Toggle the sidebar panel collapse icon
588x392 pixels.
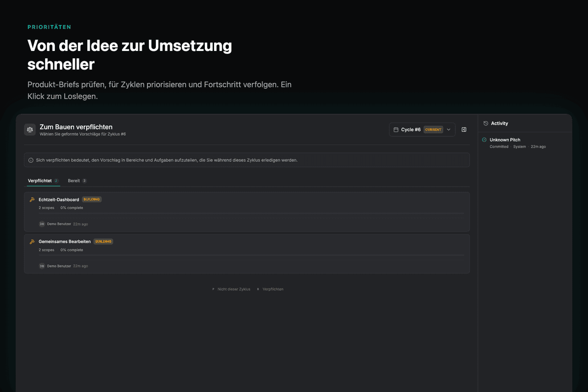point(464,130)
